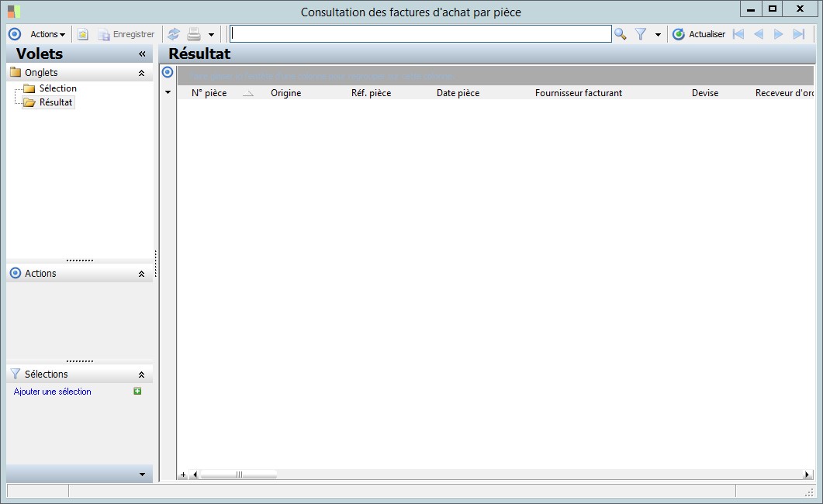The height and width of the screenshot is (504, 823).
Task: Click the scroll left arrow of grid
Action: click(x=195, y=475)
